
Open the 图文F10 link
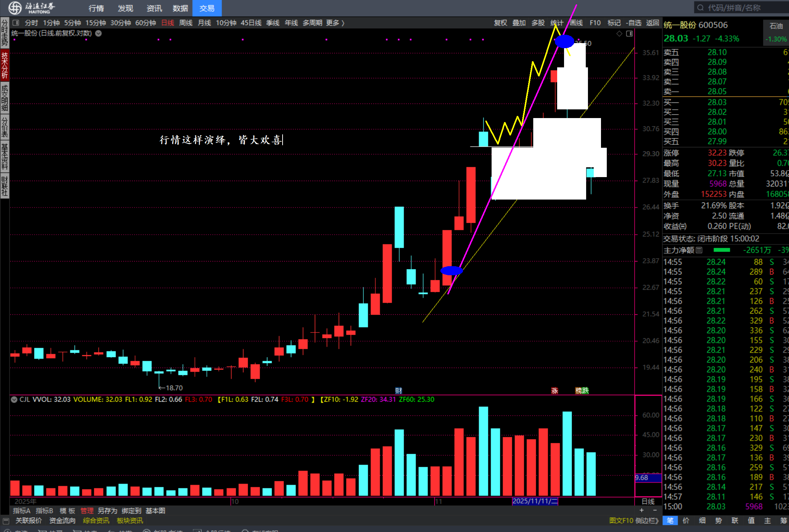click(621, 521)
